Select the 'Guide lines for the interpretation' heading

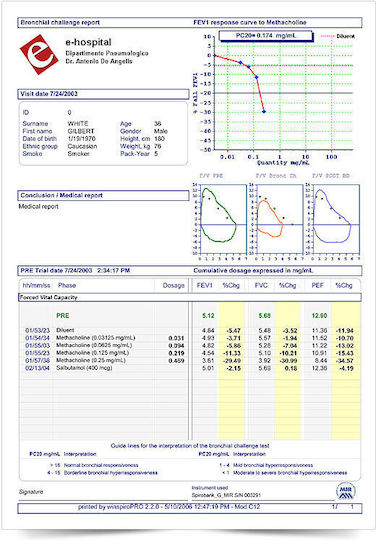(190, 446)
